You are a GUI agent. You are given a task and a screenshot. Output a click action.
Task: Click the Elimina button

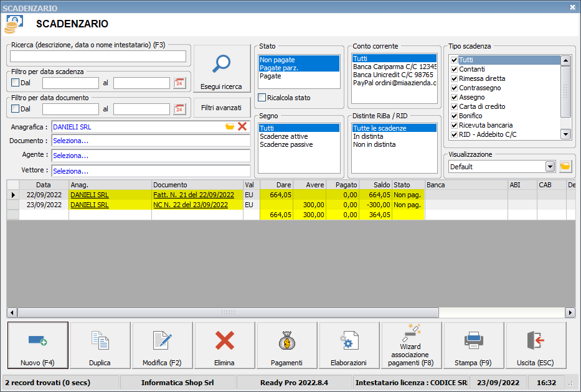click(x=224, y=345)
